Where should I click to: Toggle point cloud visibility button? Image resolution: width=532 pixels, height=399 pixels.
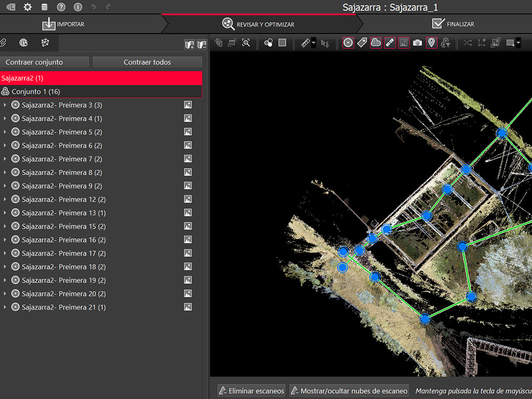pos(376,43)
